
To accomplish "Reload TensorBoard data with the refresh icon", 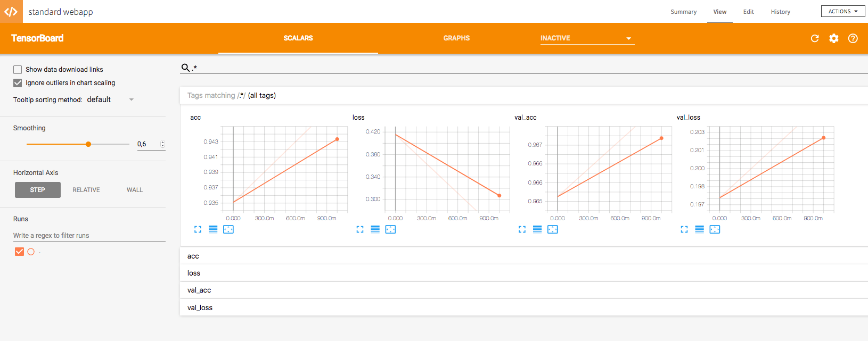I will 815,38.
